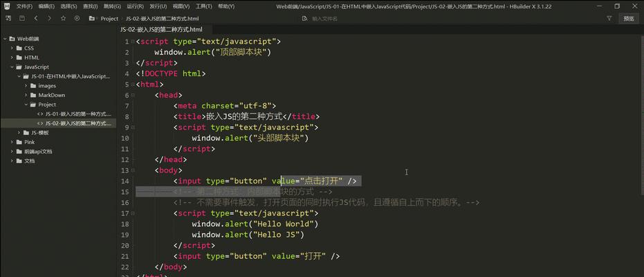Click Project in the breadcrumb path
The width and height of the screenshot is (644, 277).
[x=109, y=19]
